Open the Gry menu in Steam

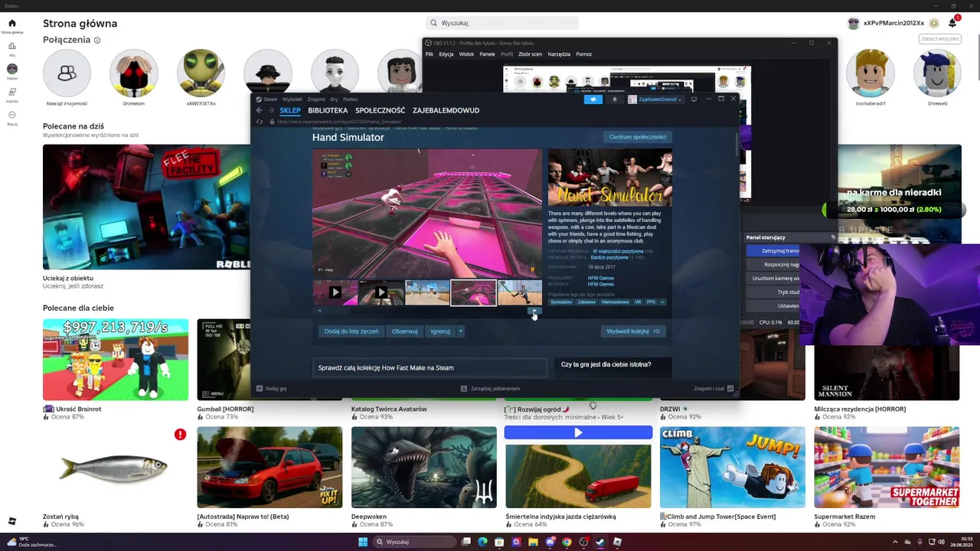click(334, 99)
